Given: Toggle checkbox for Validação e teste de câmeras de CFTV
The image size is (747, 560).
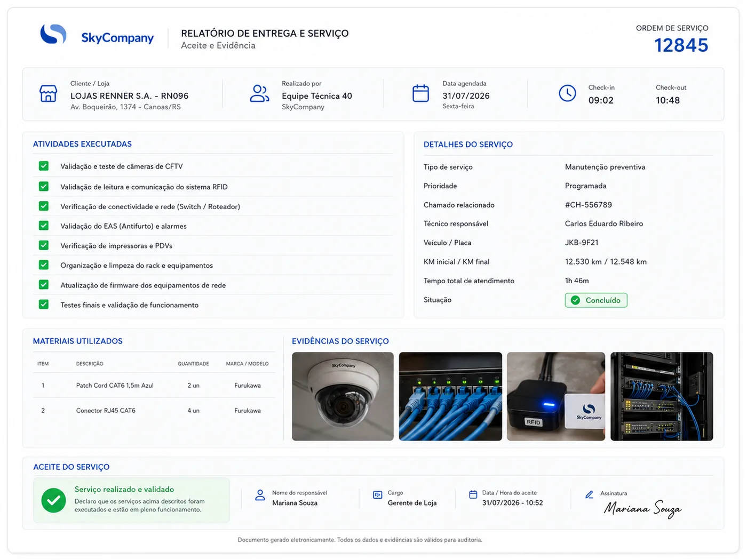Looking at the screenshot, I should click(44, 166).
